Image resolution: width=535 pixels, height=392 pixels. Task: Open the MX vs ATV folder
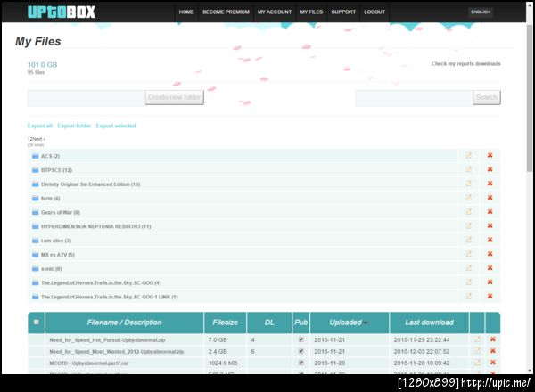click(58, 255)
